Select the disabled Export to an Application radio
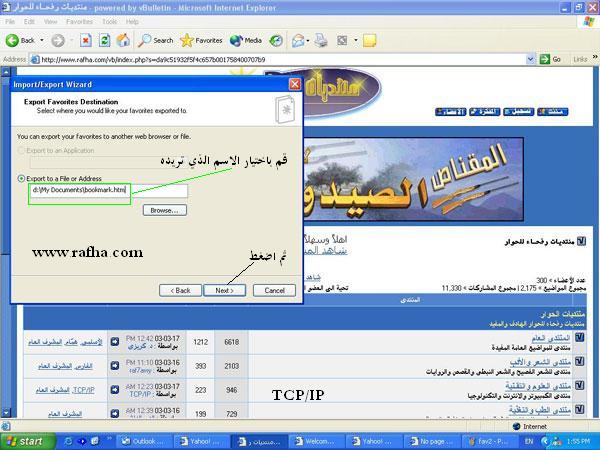Screen dimensions: 600x450 (x=21, y=150)
